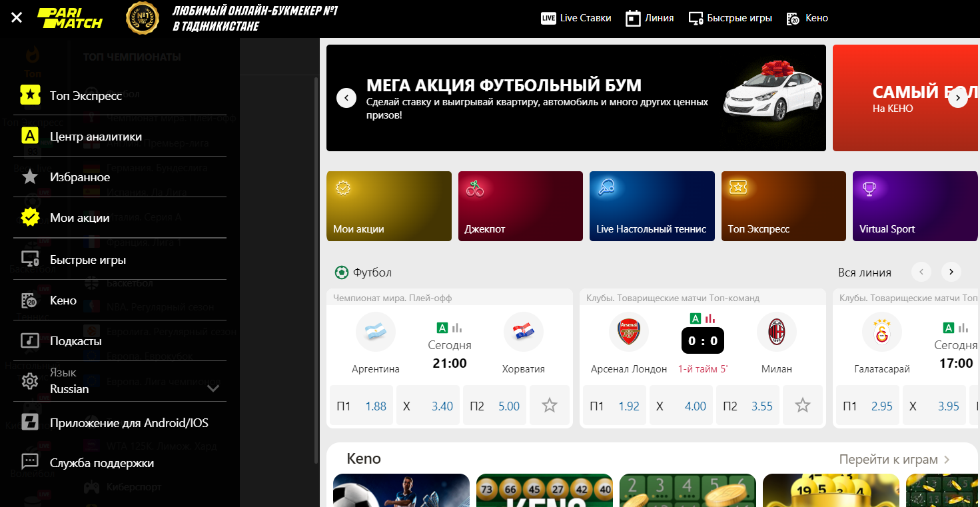Bet X 3.40 on Аргентина–Хорватия
This screenshot has height=507, width=980.
428,406
